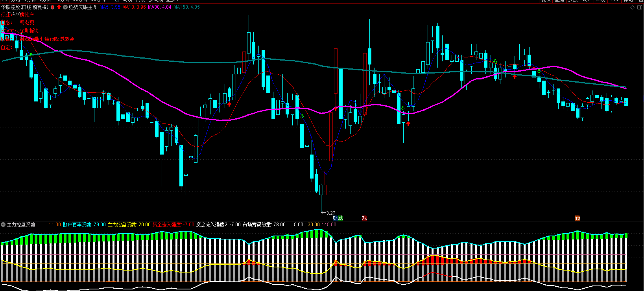
Task: Click the 深圳板块 region label
Action: [x=29, y=31]
